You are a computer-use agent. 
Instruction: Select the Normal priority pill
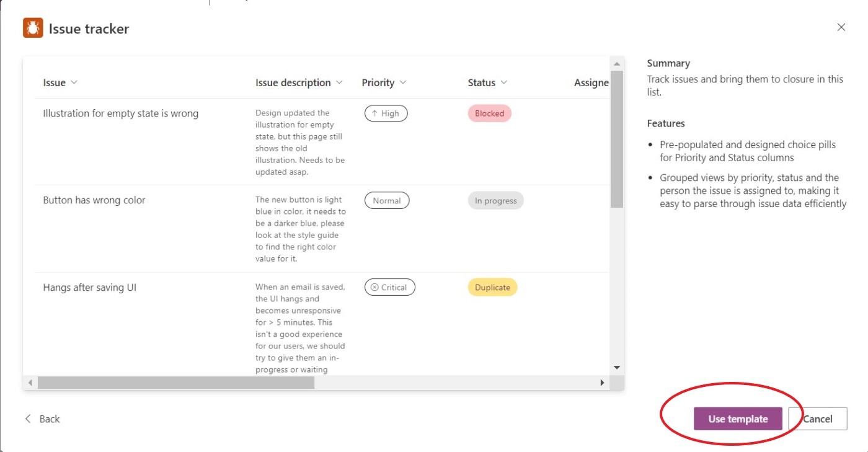(x=387, y=200)
